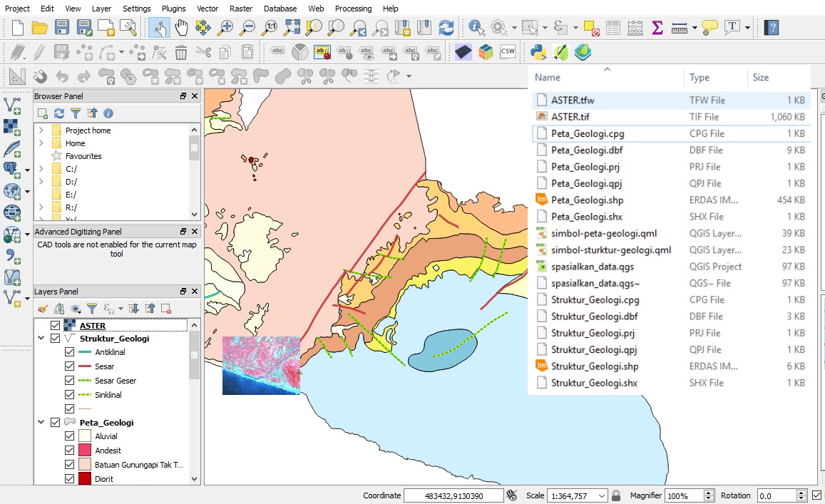Toggle visibility of the Aluvial layer
The width and height of the screenshot is (825, 504).
coord(69,436)
